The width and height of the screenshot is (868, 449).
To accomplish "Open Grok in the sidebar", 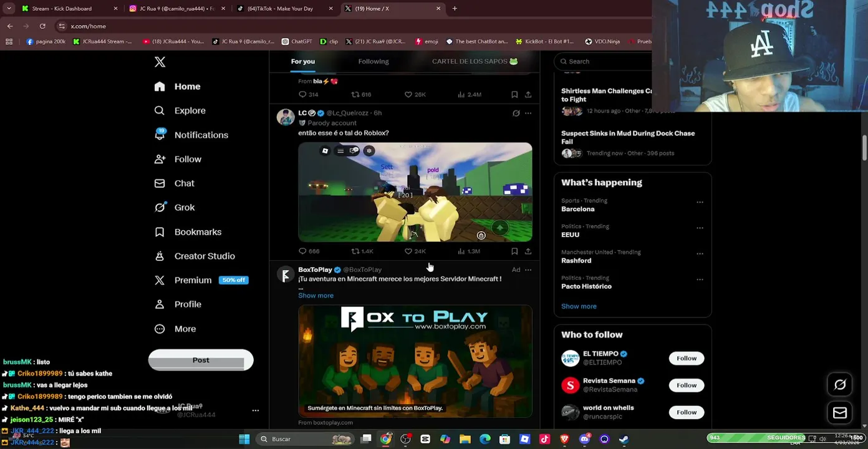I will [x=175, y=208].
